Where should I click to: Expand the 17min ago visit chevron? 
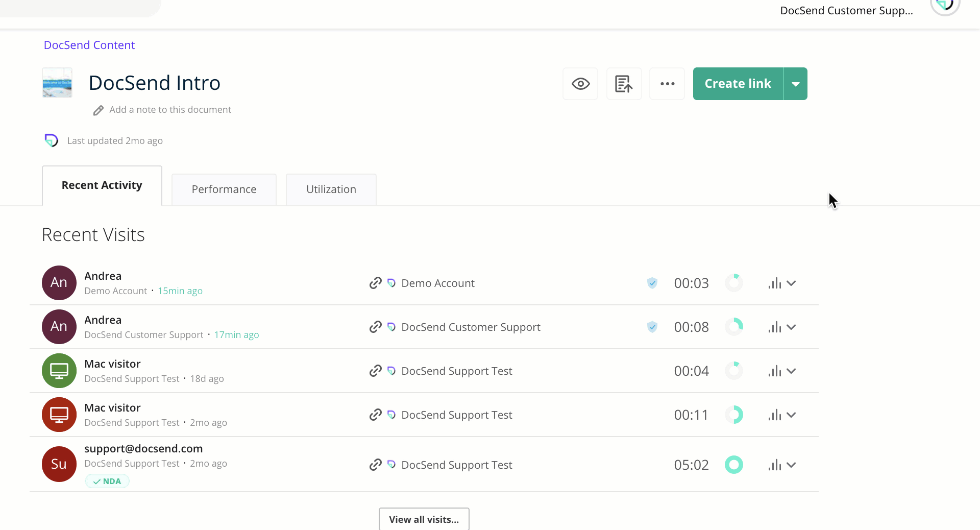(791, 327)
